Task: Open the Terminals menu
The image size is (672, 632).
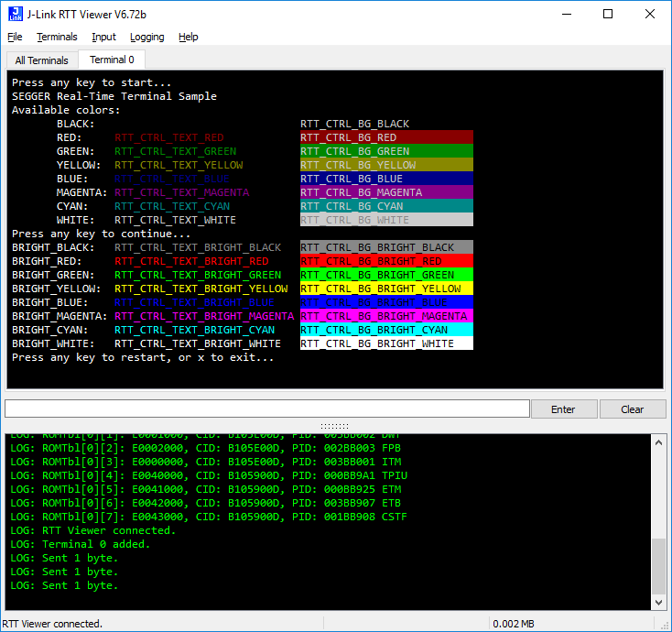Action: 58,37
